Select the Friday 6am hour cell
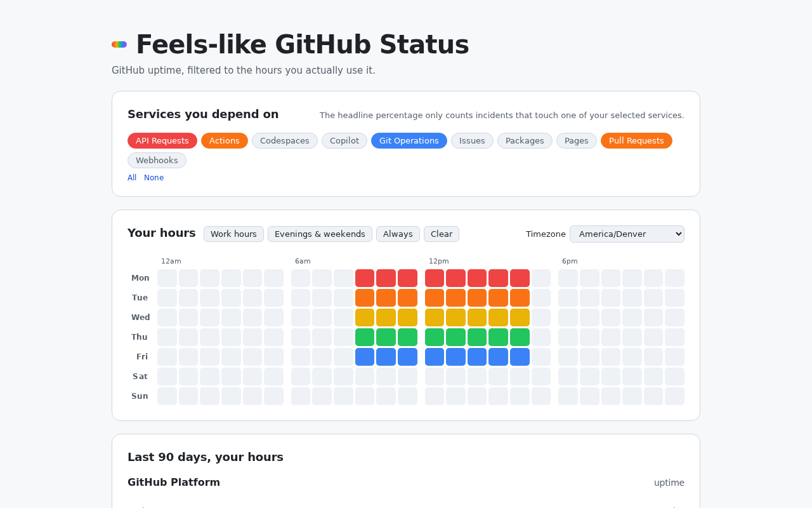Viewport: 812px width, 508px height. pos(301,357)
